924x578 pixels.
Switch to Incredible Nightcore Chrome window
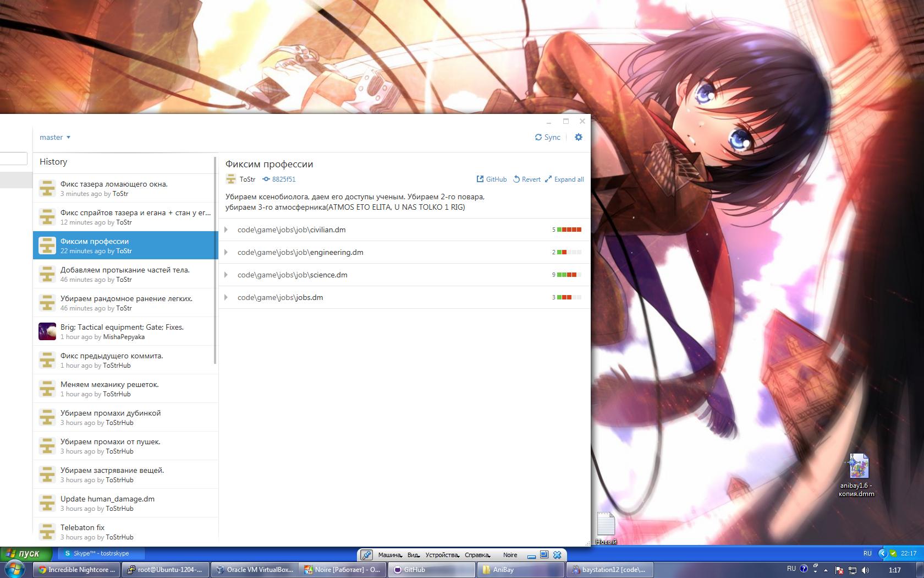point(78,570)
